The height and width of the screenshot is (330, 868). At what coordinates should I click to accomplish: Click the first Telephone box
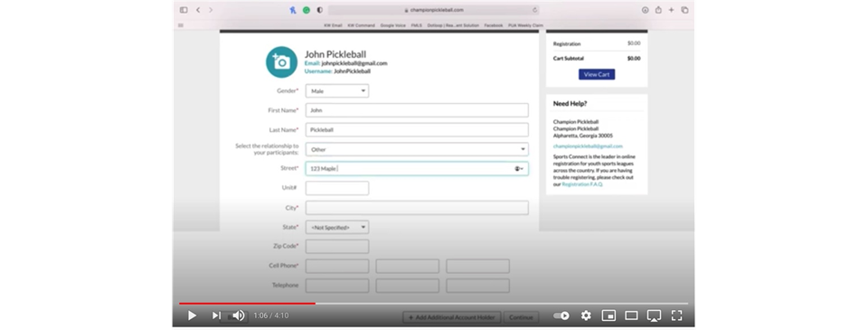(x=336, y=286)
